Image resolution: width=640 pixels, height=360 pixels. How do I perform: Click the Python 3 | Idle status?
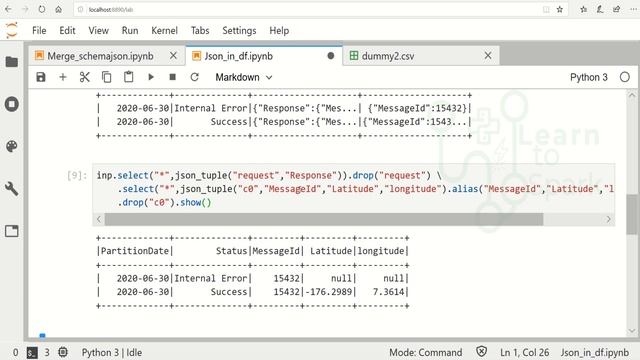112,353
